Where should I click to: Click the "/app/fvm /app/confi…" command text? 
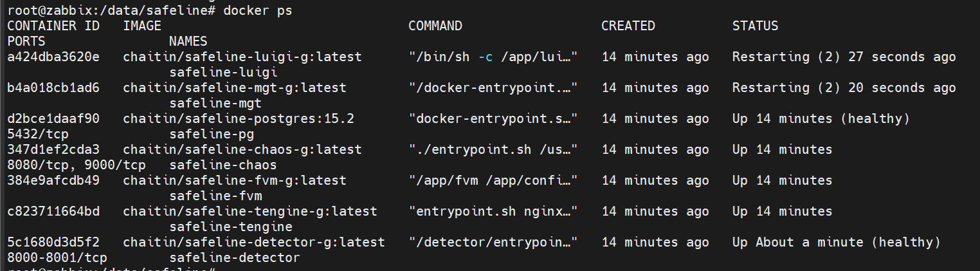pyautogui.click(x=493, y=180)
